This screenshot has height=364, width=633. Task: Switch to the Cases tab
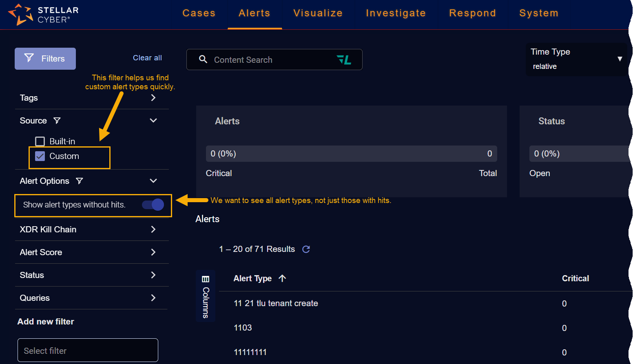pyautogui.click(x=199, y=13)
